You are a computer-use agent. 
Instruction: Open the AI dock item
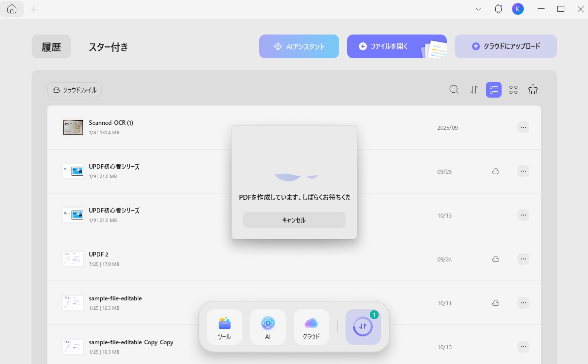[x=268, y=327]
